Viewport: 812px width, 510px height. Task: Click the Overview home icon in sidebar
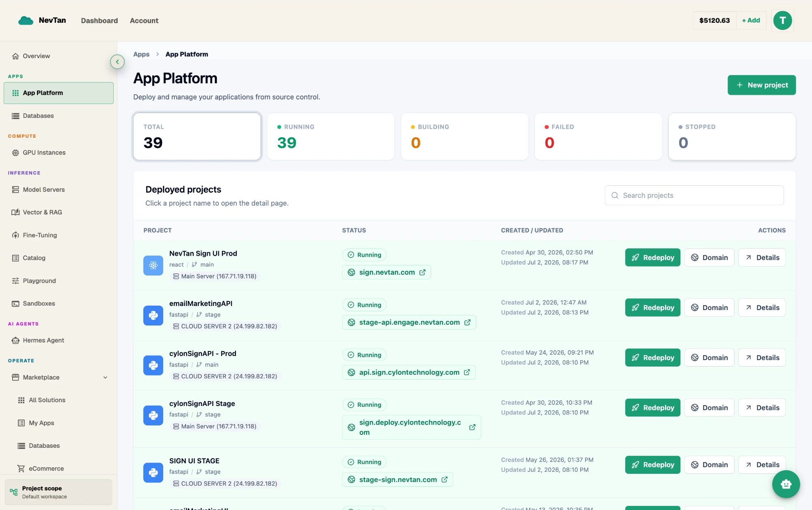tap(15, 56)
